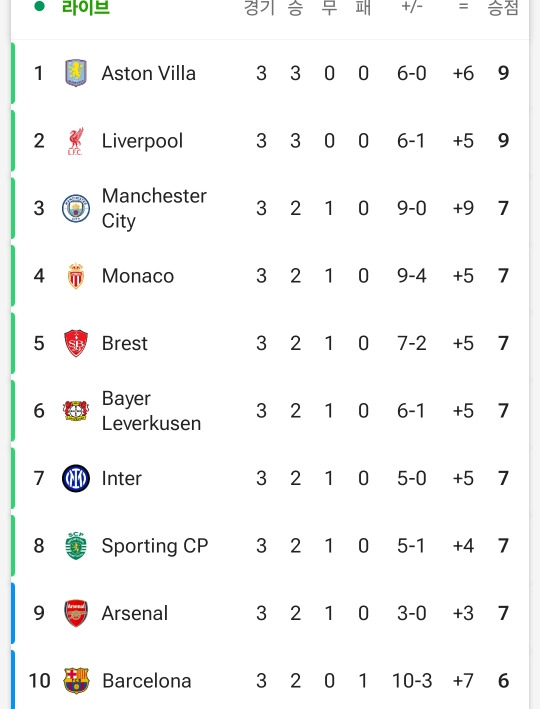Click the Aston Villa club crest
This screenshot has height=709, width=540.
click(76, 73)
